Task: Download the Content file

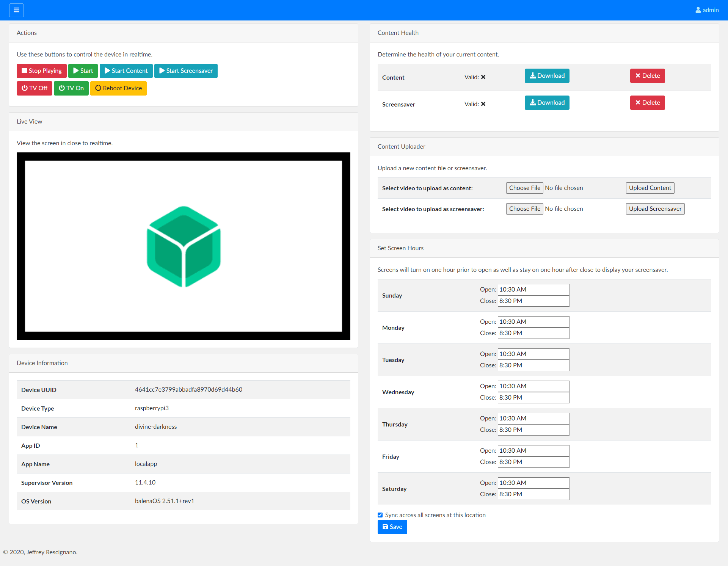Action: (547, 76)
